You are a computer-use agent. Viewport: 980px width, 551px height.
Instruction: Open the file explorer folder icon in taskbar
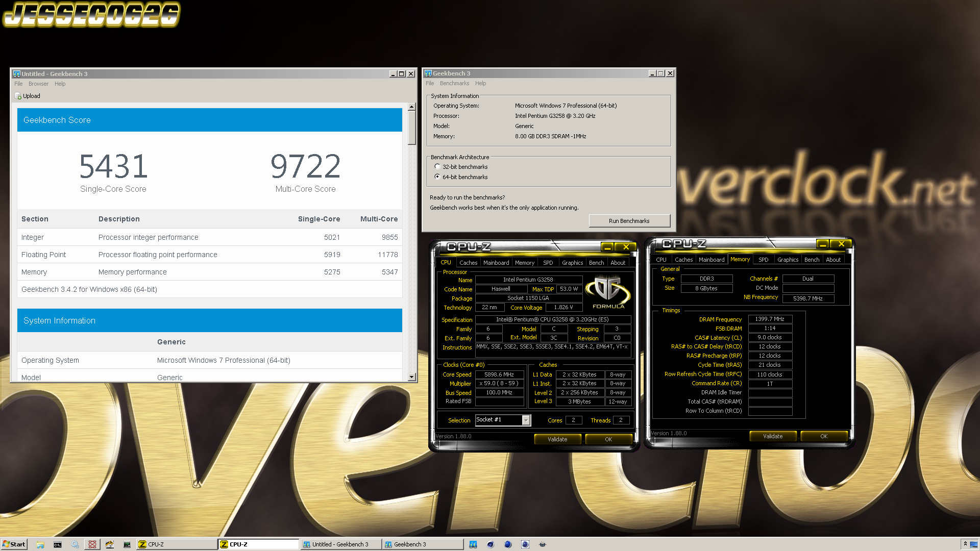coord(40,544)
